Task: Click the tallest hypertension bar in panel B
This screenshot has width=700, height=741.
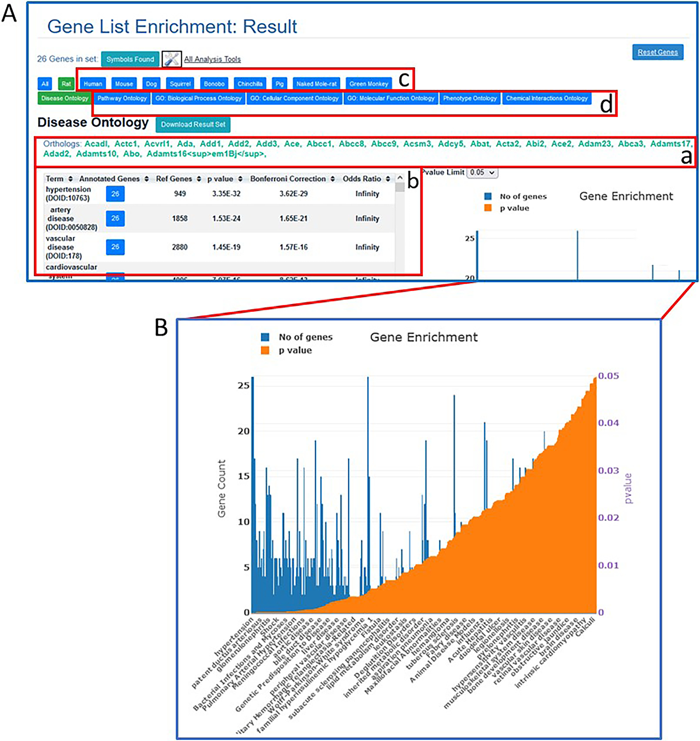Action: click(253, 495)
